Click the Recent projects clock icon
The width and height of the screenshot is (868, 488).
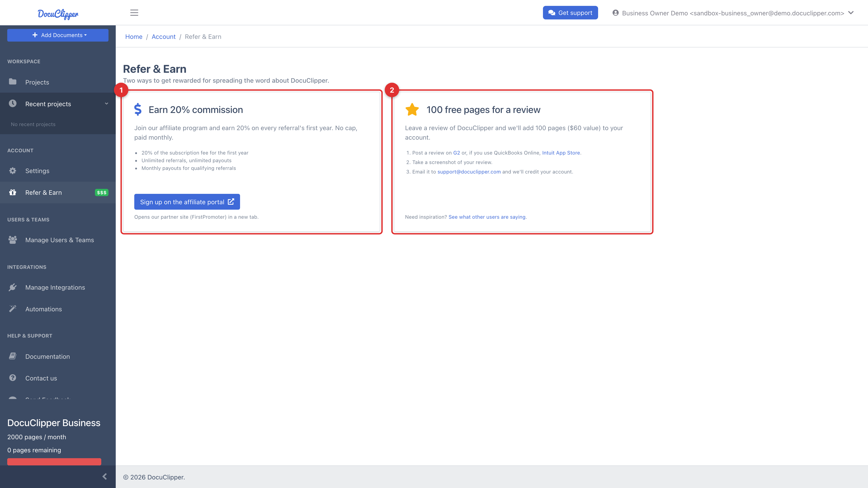click(x=12, y=103)
